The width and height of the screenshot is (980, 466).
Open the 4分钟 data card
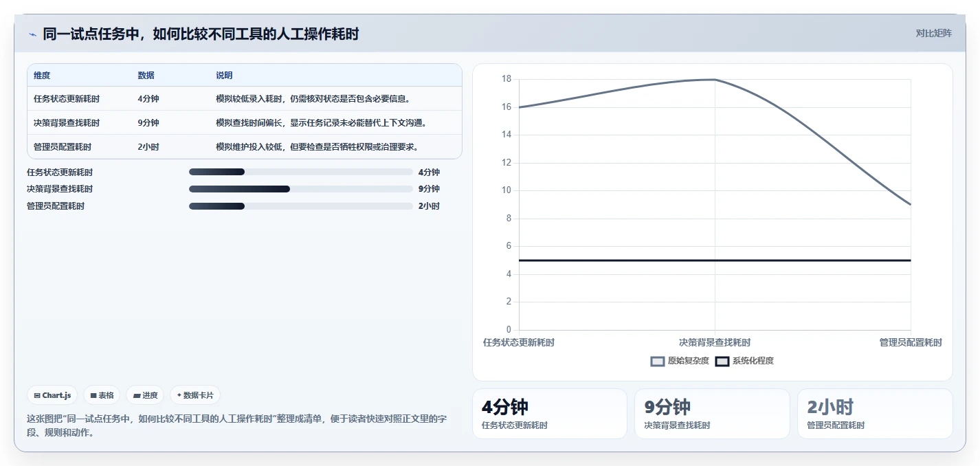(550, 414)
